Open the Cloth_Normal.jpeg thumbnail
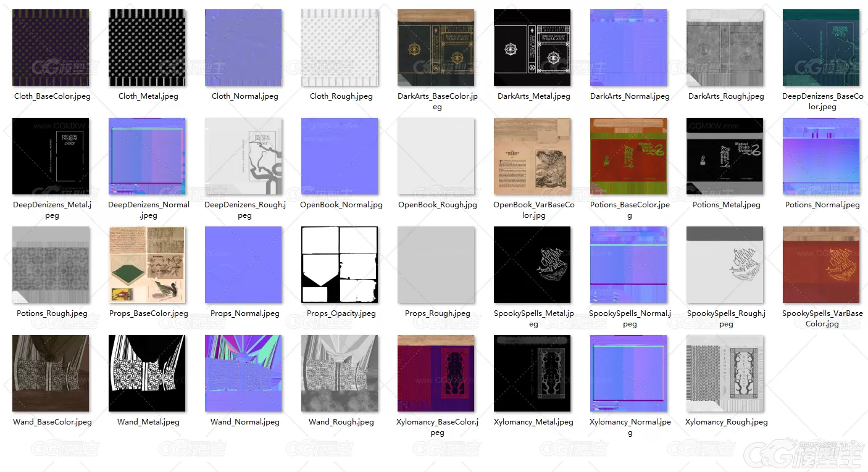Screen dimensions: 868x472 [x=243, y=48]
